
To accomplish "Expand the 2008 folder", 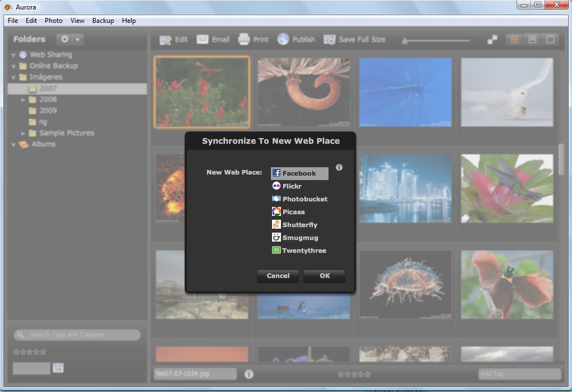I will pyautogui.click(x=23, y=100).
